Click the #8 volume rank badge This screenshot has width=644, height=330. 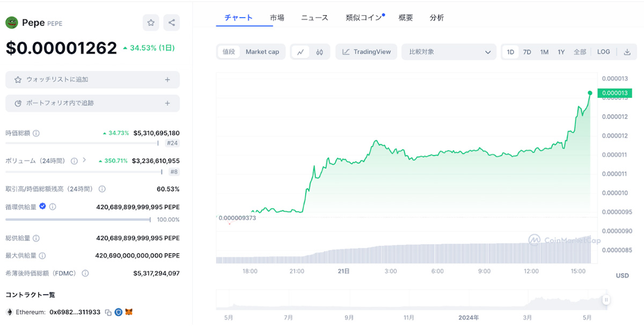174,172
